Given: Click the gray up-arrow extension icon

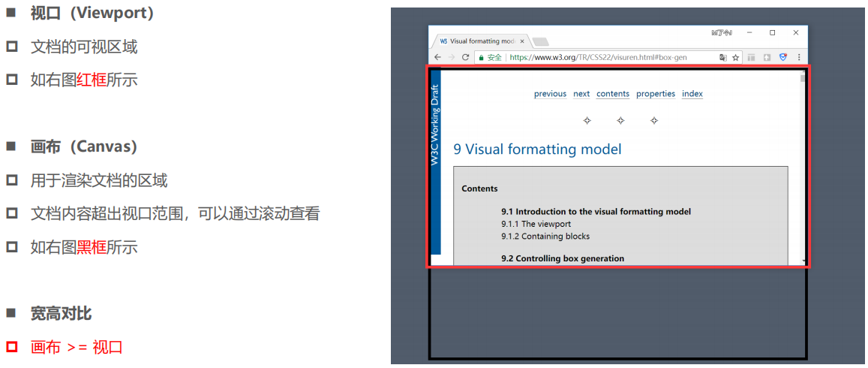Looking at the screenshot, I should point(767,57).
